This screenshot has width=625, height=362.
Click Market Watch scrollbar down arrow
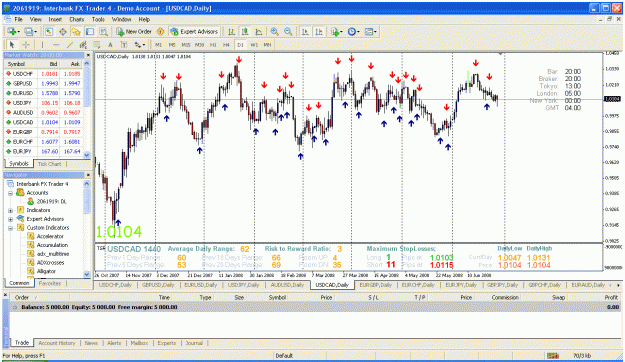pos(87,155)
